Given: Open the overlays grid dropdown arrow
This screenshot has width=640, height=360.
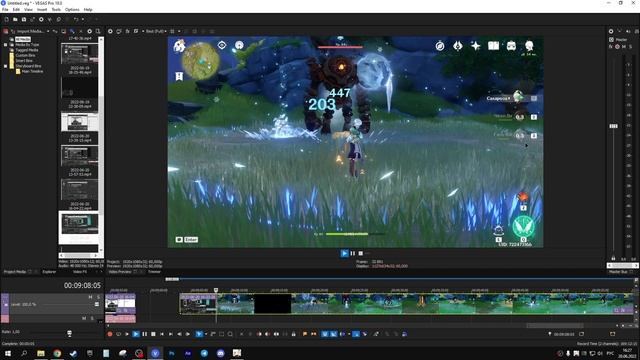Looking at the screenshot, I should coord(179,31).
